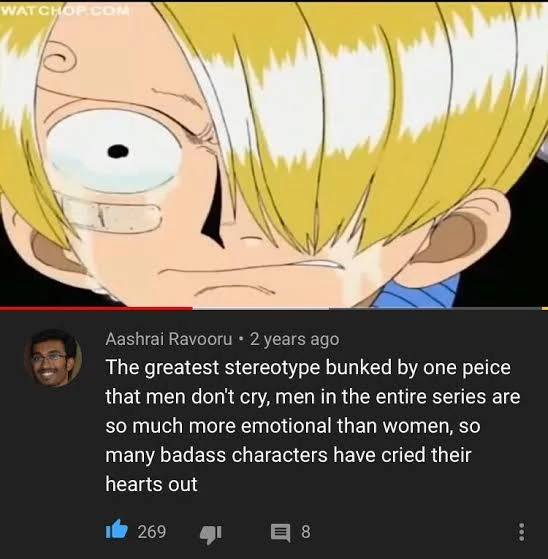Click the WATCHOP.COM watermark
This screenshot has height=559, width=548.
pos(65,11)
